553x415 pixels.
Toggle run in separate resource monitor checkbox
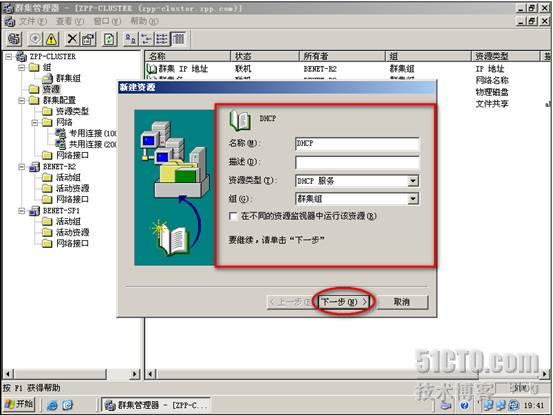pyautogui.click(x=233, y=216)
